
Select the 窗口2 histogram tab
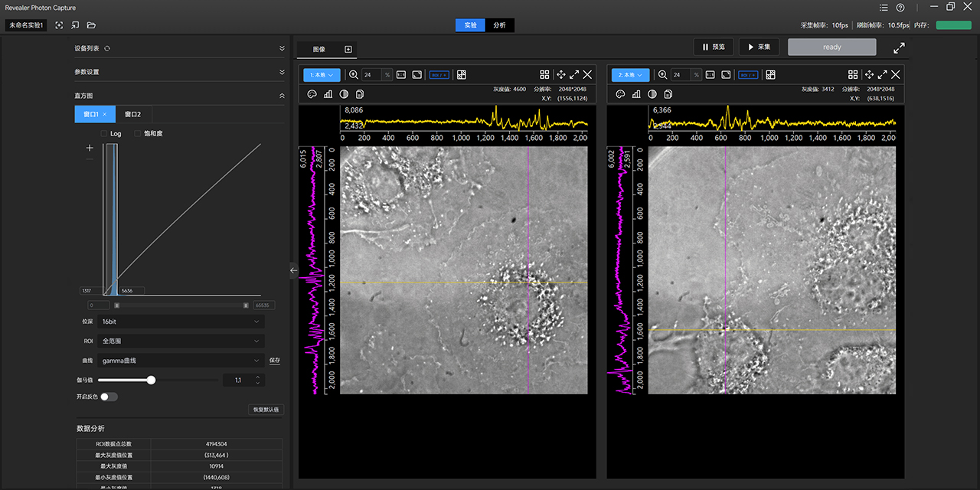click(x=133, y=114)
